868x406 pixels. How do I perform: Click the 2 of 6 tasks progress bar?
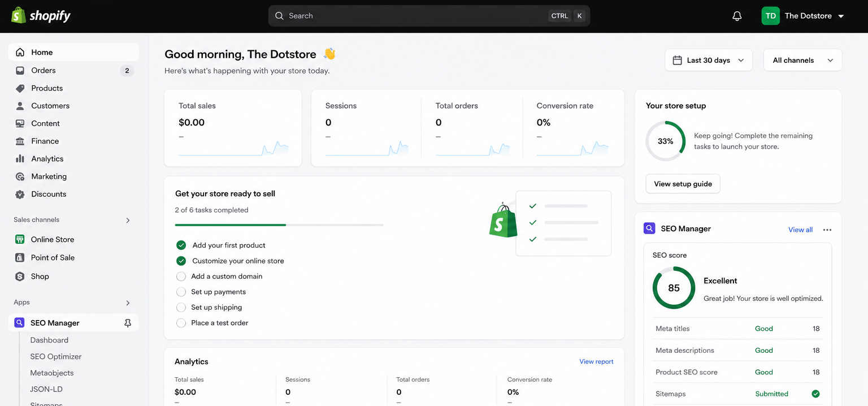click(279, 225)
